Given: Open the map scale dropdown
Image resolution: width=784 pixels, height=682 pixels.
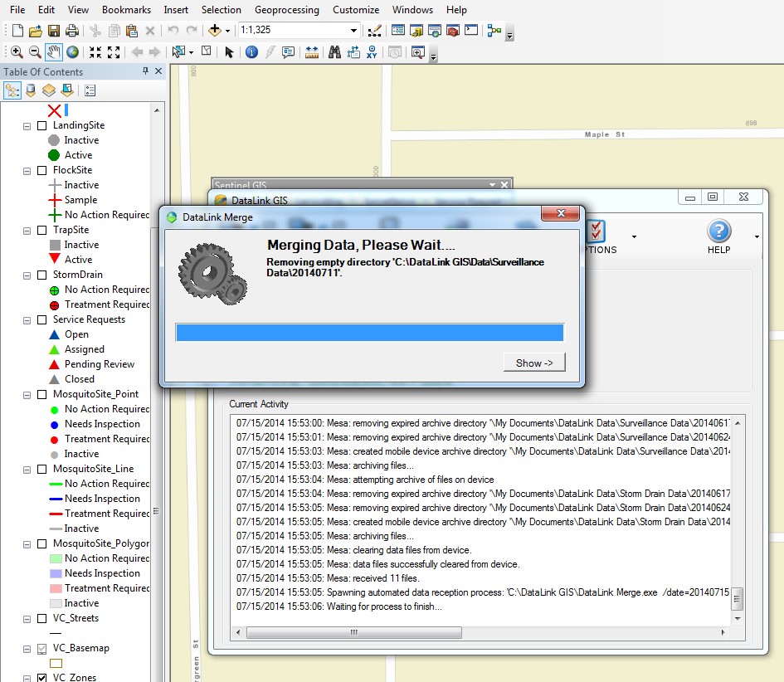Looking at the screenshot, I should coord(353,31).
